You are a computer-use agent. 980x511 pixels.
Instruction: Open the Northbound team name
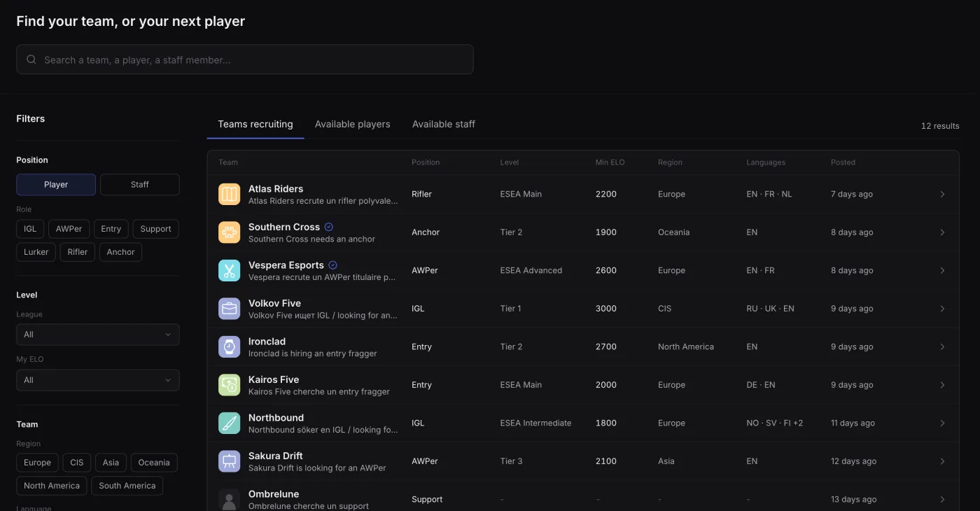point(276,418)
